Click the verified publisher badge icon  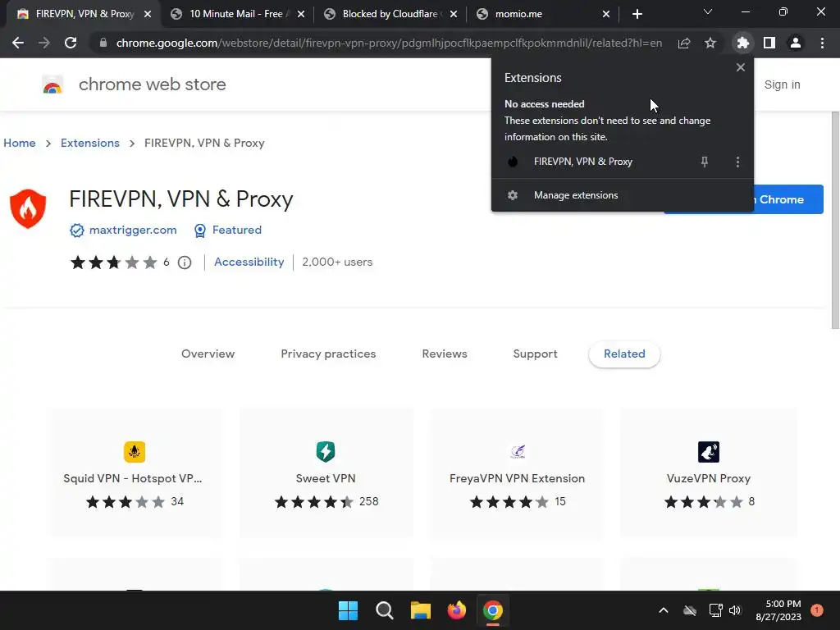pos(76,231)
